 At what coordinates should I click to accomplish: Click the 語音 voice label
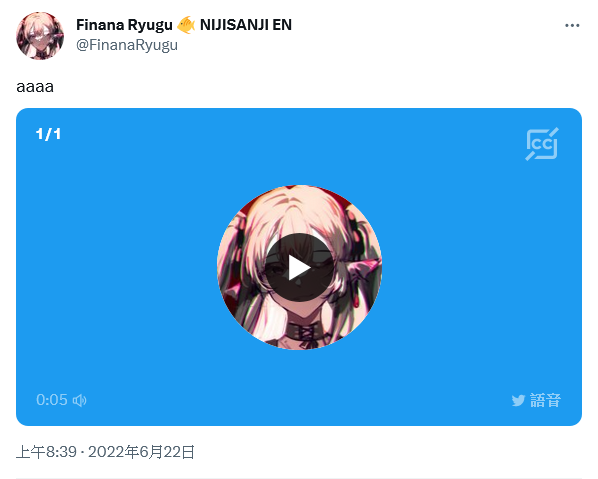coord(545,400)
